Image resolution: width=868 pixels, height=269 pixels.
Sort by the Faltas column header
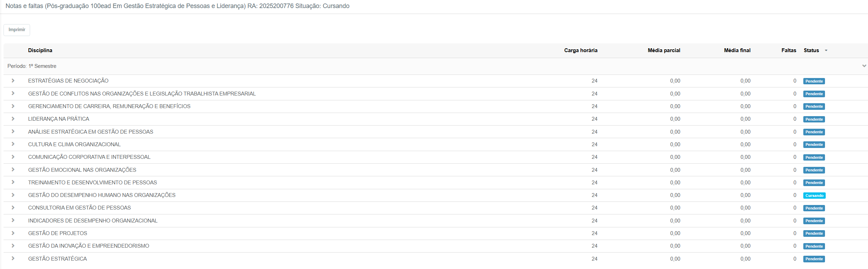pos(789,50)
